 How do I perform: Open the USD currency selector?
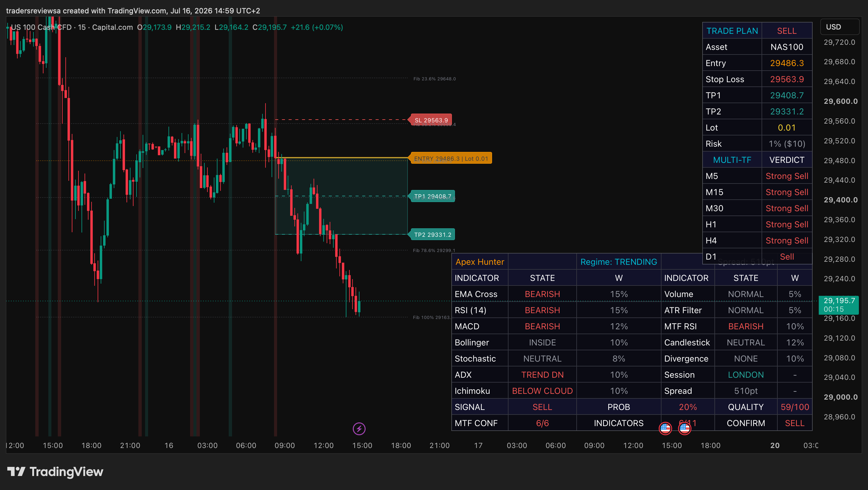839,27
